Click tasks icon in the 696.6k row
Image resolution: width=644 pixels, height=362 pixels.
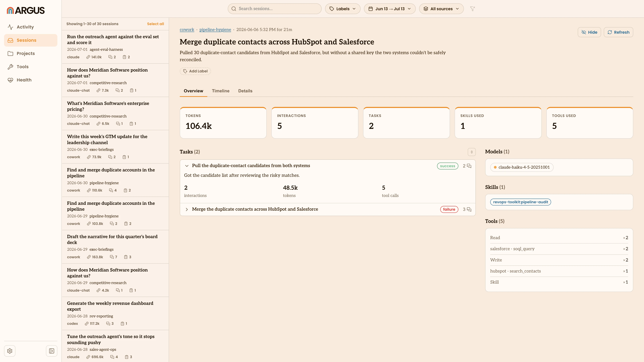click(126, 357)
